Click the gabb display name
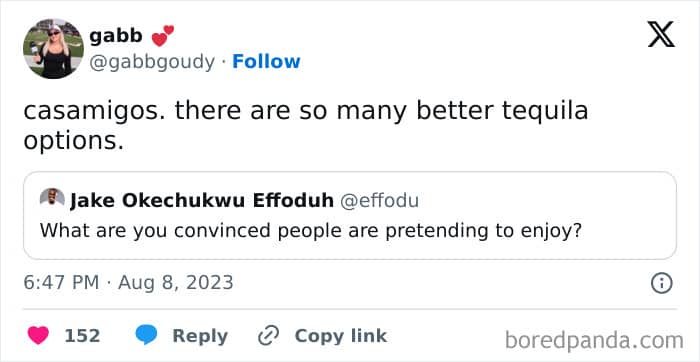Image resolution: width=700 pixels, height=362 pixels. click(x=116, y=36)
